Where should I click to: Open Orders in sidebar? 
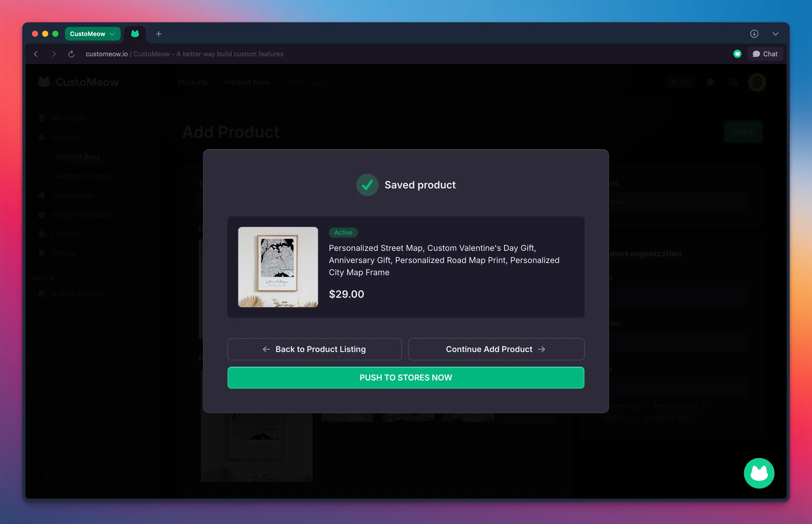pyautogui.click(x=63, y=253)
